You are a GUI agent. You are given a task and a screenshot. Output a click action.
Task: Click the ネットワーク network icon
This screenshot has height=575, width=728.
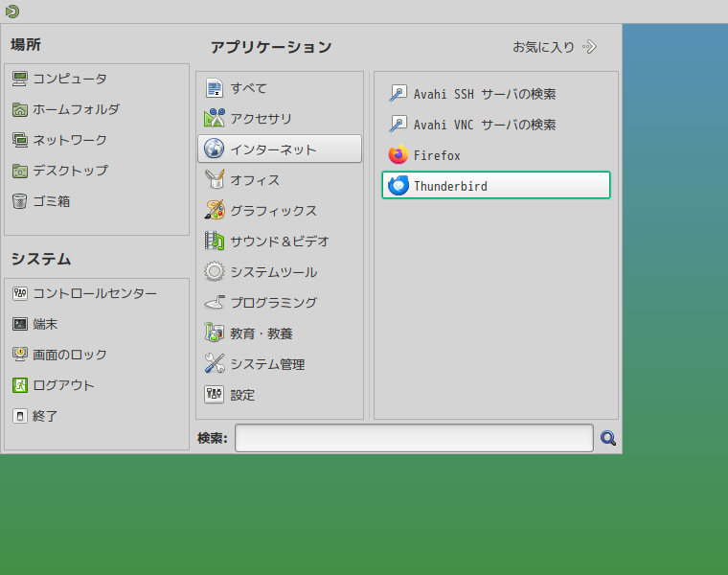(19, 140)
